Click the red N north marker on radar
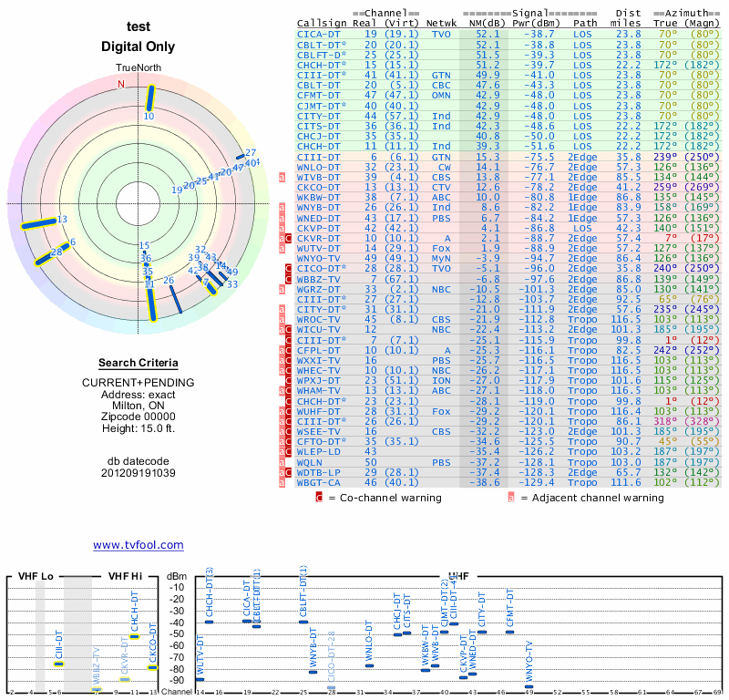Screen dimensions: 729x700 tap(120, 85)
